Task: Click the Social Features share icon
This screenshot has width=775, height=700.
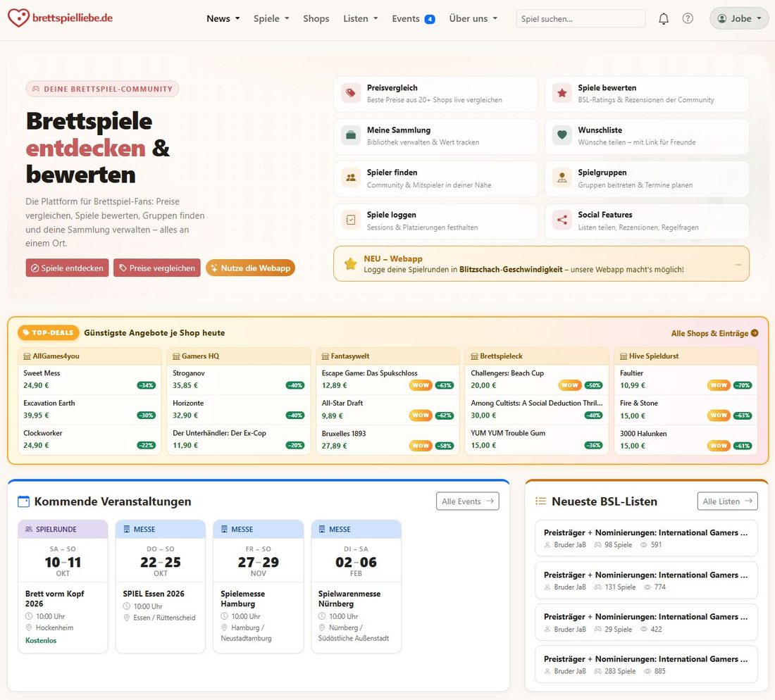Action: pyautogui.click(x=562, y=220)
